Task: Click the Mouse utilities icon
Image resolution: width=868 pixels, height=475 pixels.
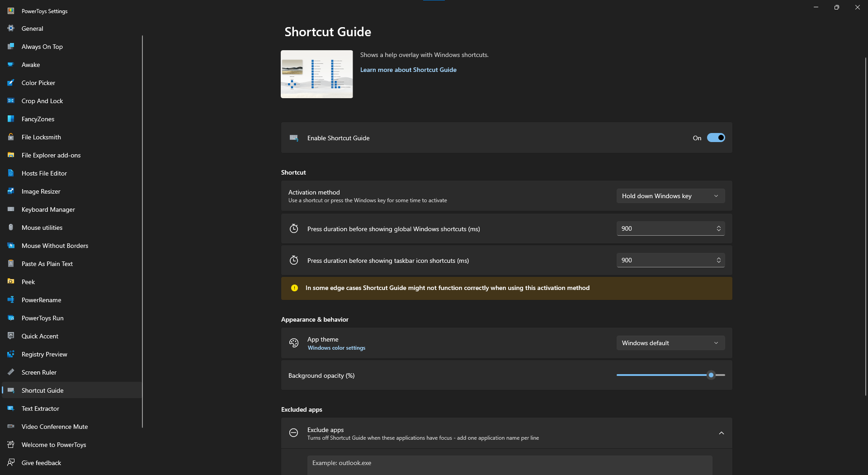Action: coord(11,228)
